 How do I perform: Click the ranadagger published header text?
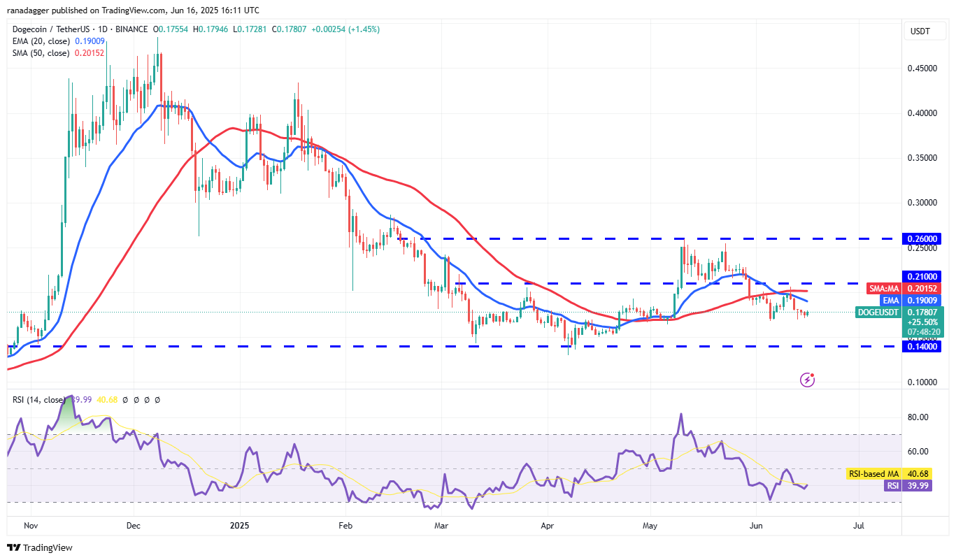click(133, 10)
